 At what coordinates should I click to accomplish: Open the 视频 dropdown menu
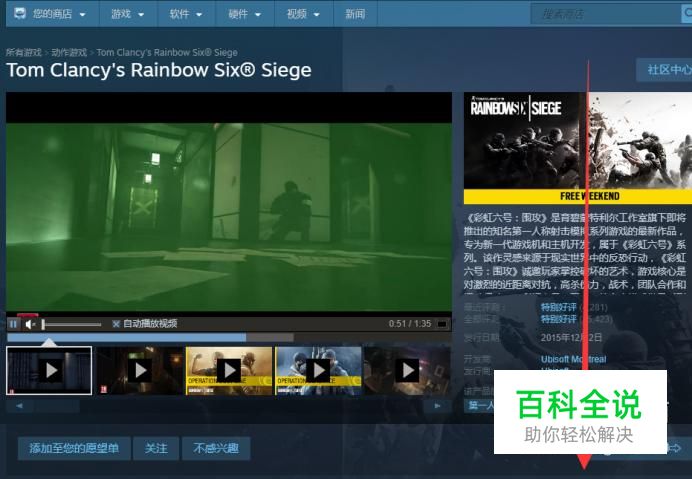[x=304, y=14]
